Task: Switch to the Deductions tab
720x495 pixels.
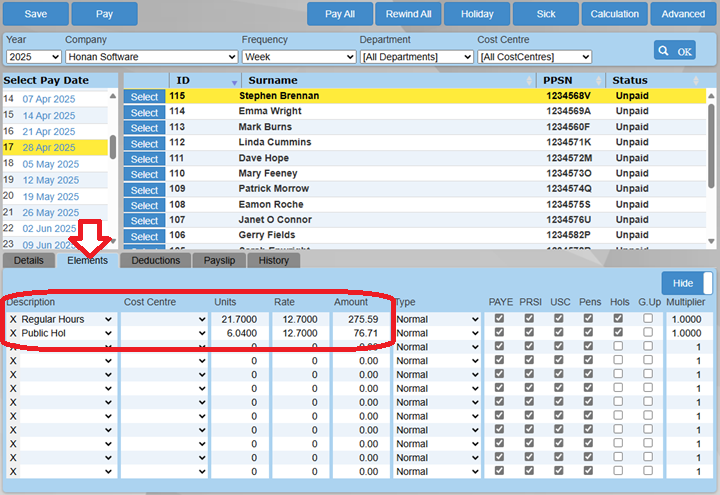Action: tap(156, 260)
